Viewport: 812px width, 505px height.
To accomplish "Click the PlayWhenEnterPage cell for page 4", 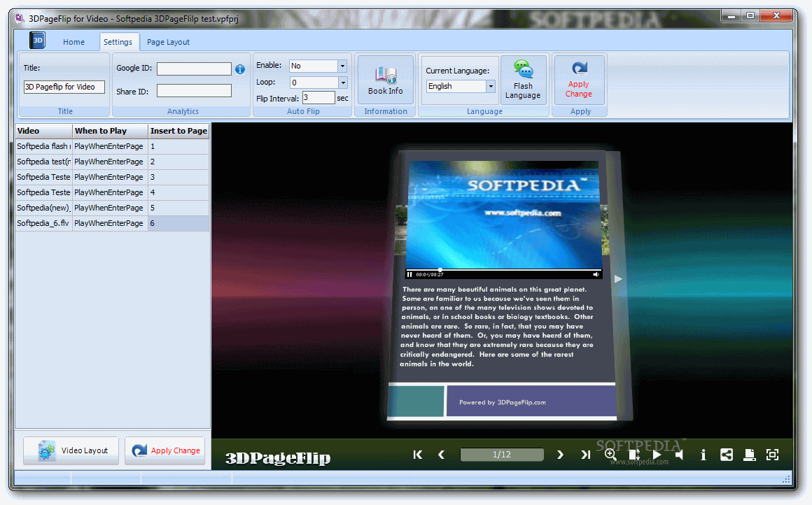I will [110, 192].
